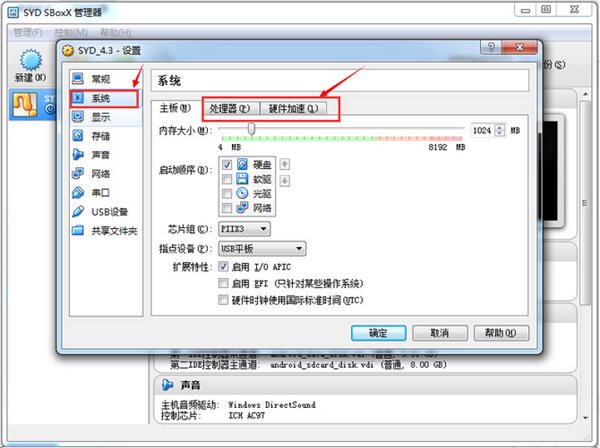The height and width of the screenshot is (448, 600).
Task: Click the 声音 section speaker icon in manager window
Action: (167, 385)
